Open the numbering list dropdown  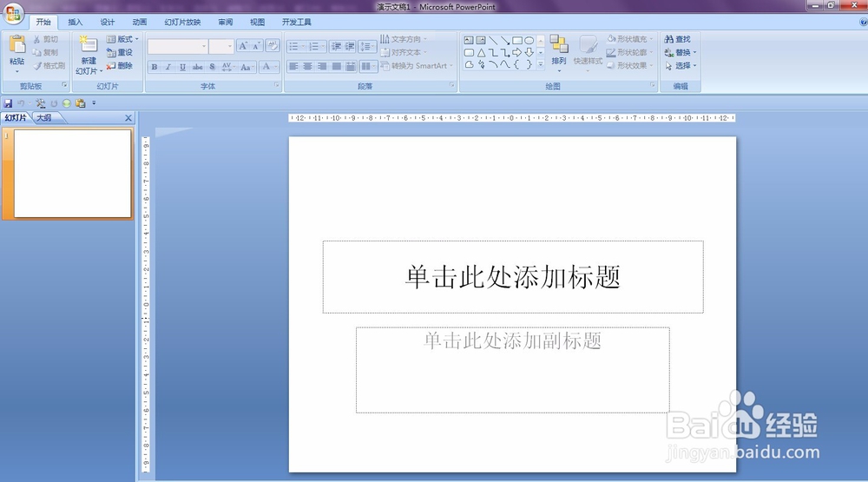[x=317, y=47]
